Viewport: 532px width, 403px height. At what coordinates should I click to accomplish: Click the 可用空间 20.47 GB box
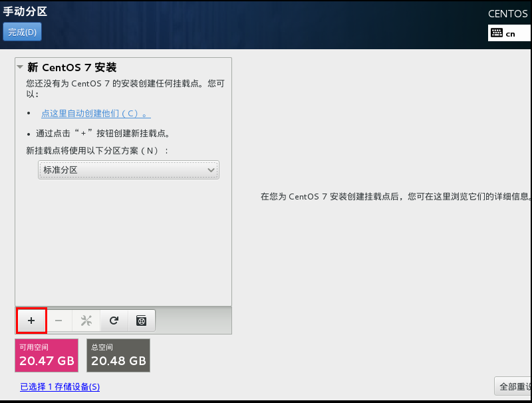pyautogui.click(x=47, y=356)
